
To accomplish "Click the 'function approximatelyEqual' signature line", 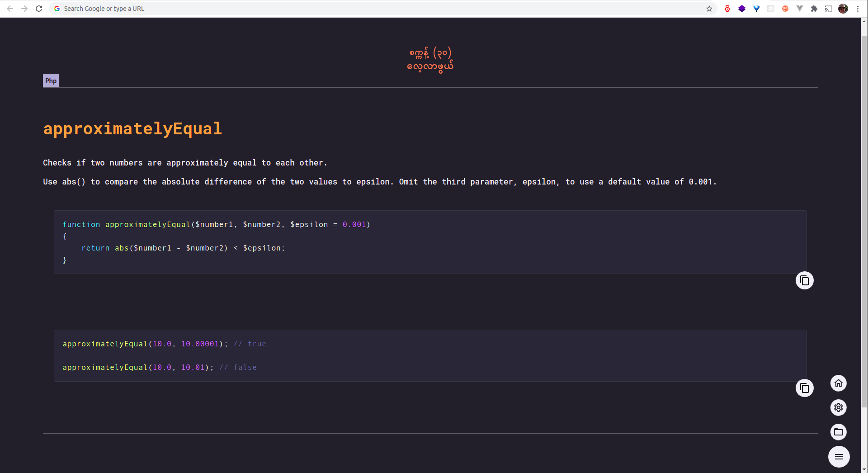I will click(x=217, y=224).
